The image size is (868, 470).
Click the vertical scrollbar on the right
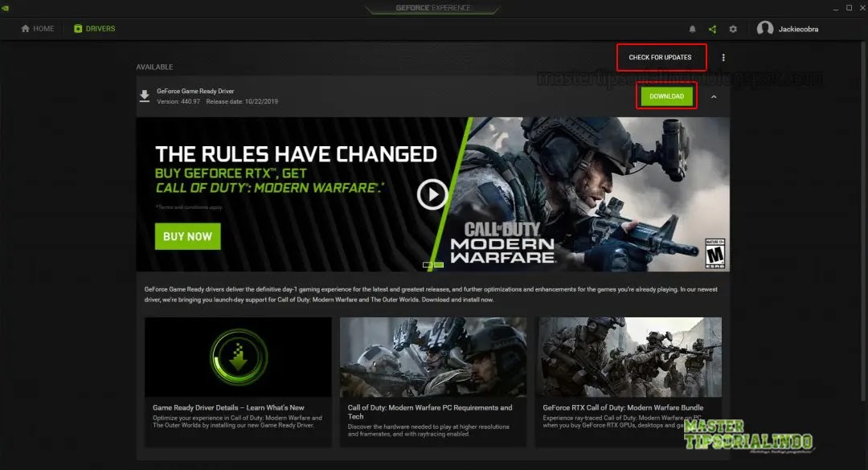[x=863, y=222]
